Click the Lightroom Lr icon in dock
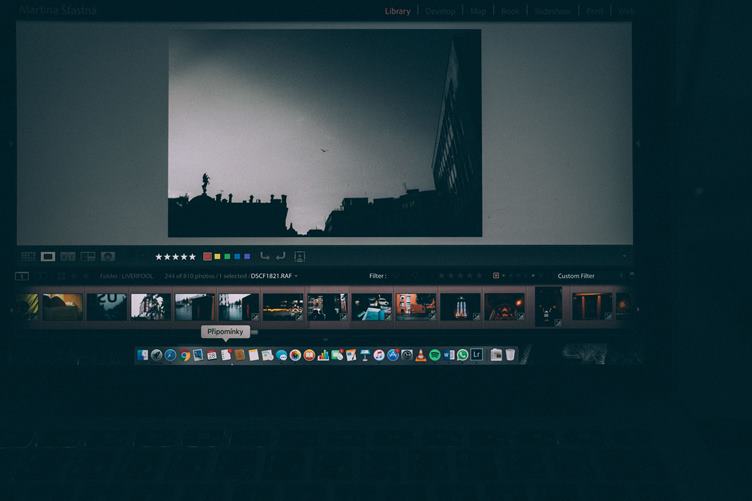752x501 pixels. point(476,354)
